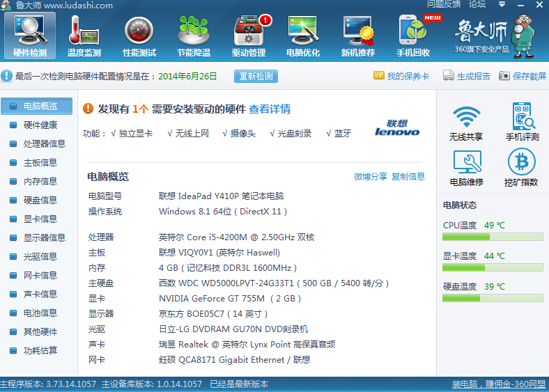
Task: Open 驱动管理 driver management
Action: [249, 36]
